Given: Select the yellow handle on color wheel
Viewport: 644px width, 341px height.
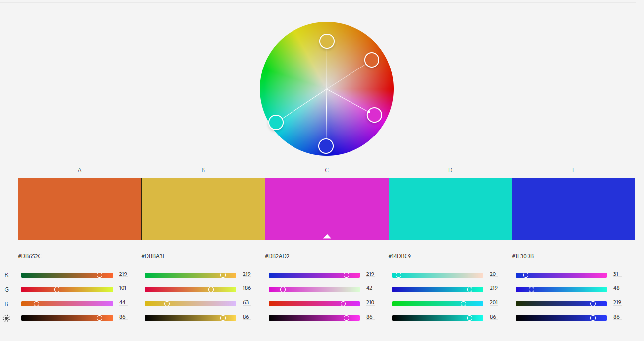Looking at the screenshot, I should (327, 41).
